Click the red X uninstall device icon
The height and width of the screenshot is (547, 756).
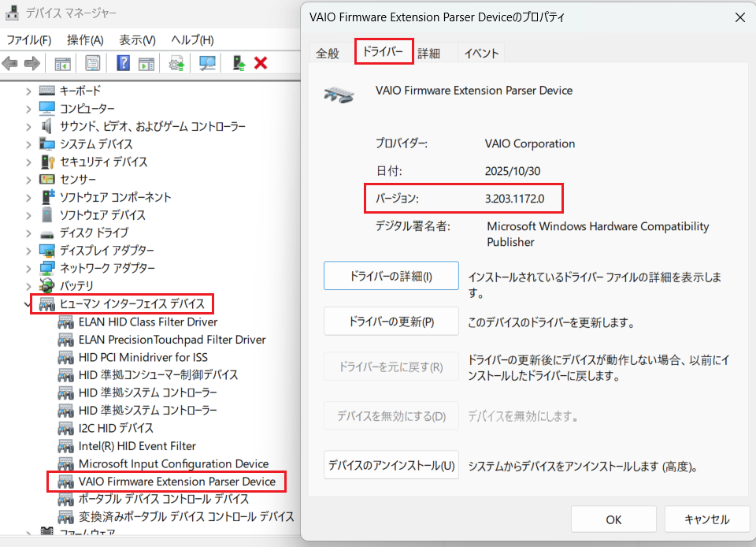click(261, 63)
